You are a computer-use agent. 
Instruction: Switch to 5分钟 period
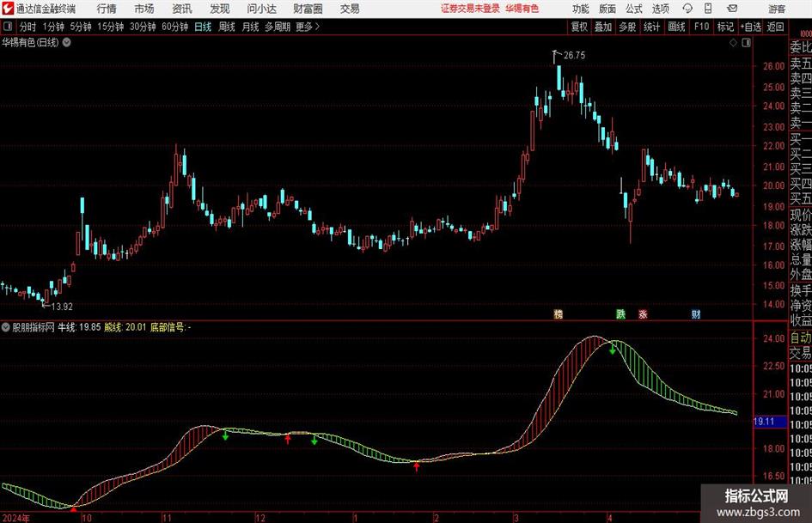click(x=80, y=27)
